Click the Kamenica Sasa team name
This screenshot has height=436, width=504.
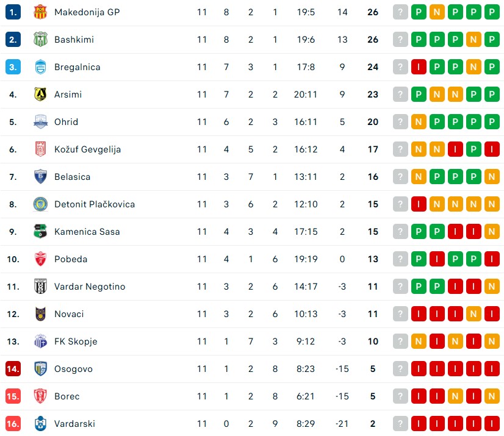click(x=87, y=232)
